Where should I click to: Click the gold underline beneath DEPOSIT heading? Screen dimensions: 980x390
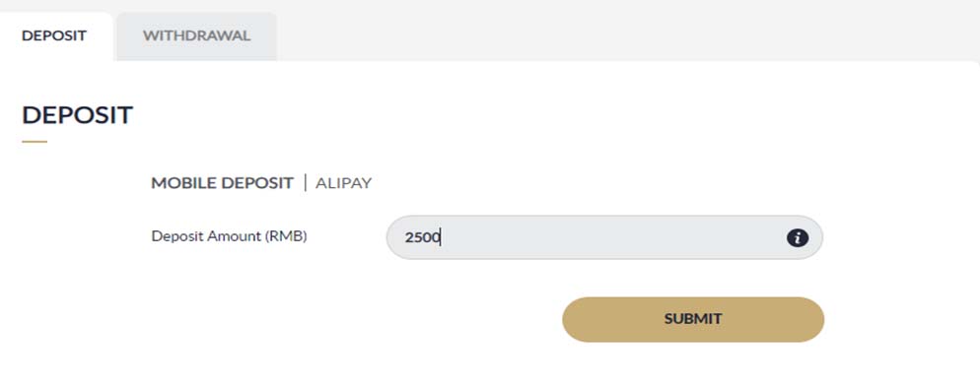tap(35, 142)
